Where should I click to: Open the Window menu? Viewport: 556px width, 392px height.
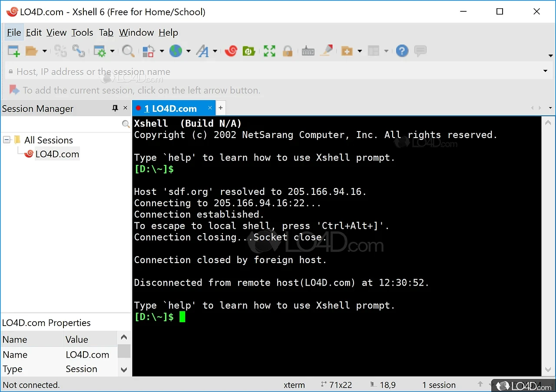[x=136, y=33]
